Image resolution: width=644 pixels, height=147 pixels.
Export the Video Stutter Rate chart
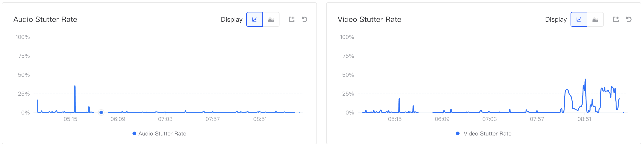tap(616, 19)
